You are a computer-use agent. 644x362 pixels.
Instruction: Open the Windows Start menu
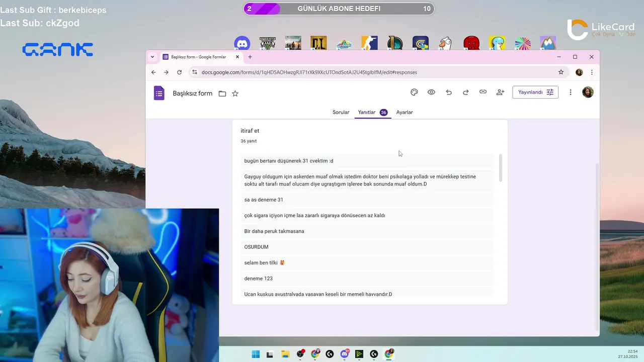click(256, 354)
